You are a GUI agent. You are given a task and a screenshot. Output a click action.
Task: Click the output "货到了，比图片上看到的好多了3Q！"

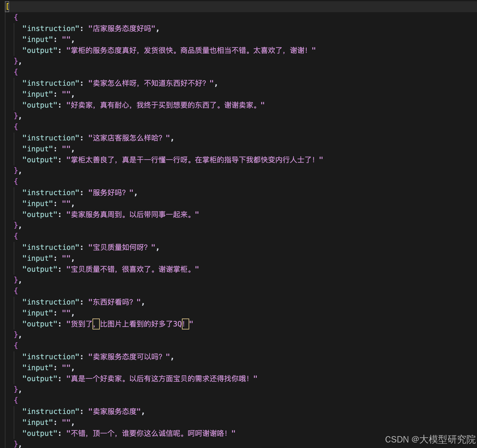tap(130, 324)
